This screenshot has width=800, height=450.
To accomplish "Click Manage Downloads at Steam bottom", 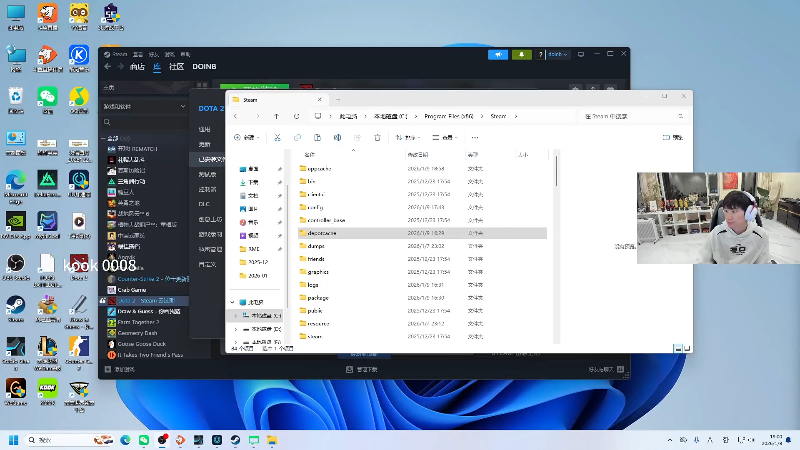I will (362, 369).
